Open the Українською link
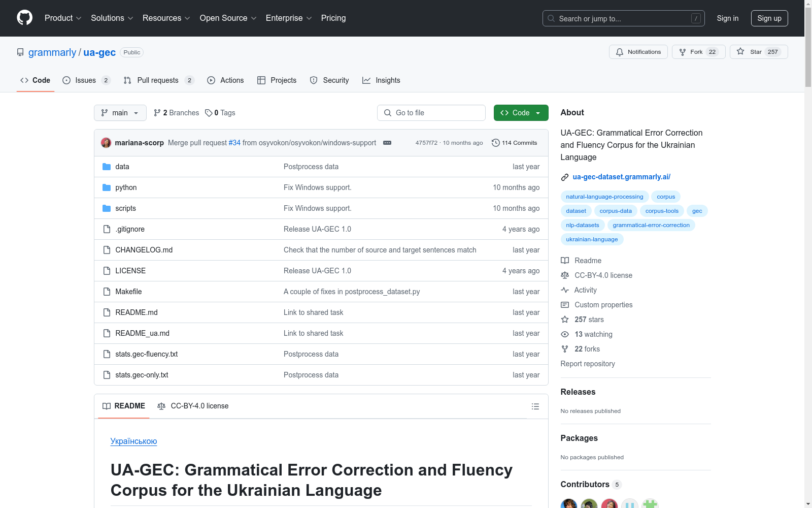812x508 pixels. tap(133, 441)
